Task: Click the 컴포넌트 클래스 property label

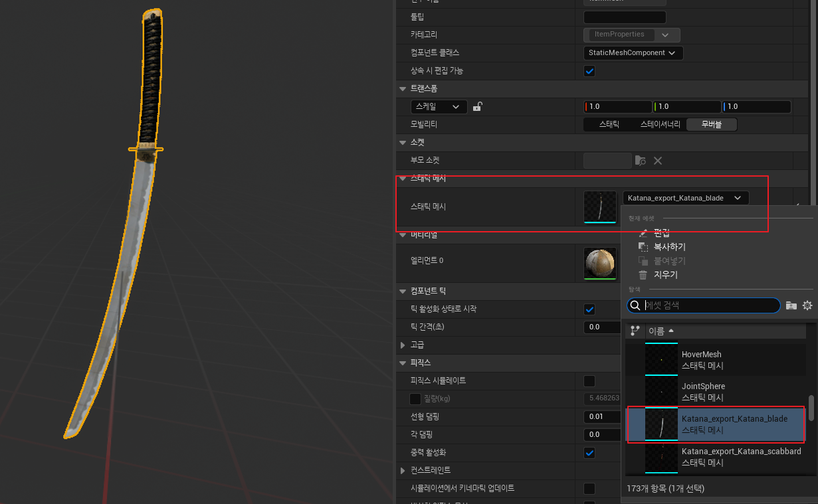Action: click(x=435, y=52)
